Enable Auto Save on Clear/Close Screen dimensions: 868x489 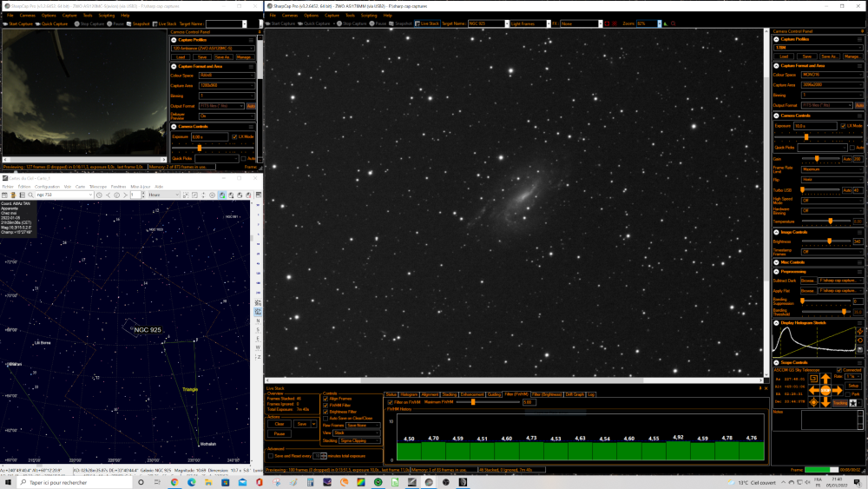[325, 418]
